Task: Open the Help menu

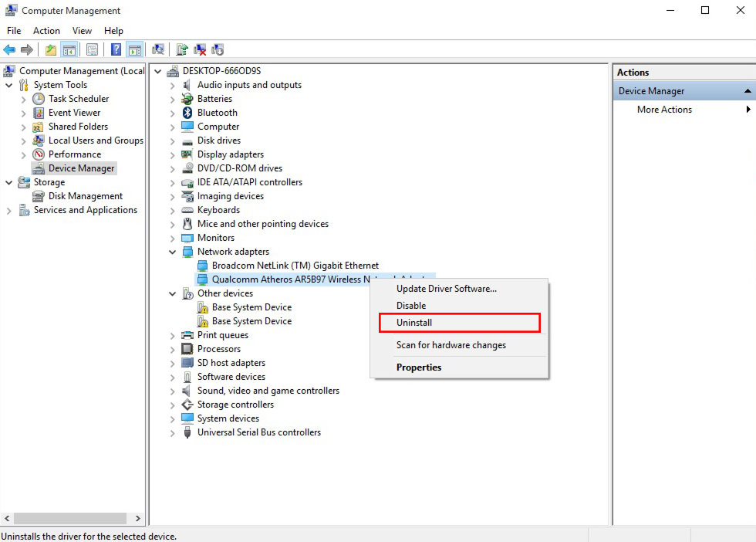Action: click(x=113, y=30)
